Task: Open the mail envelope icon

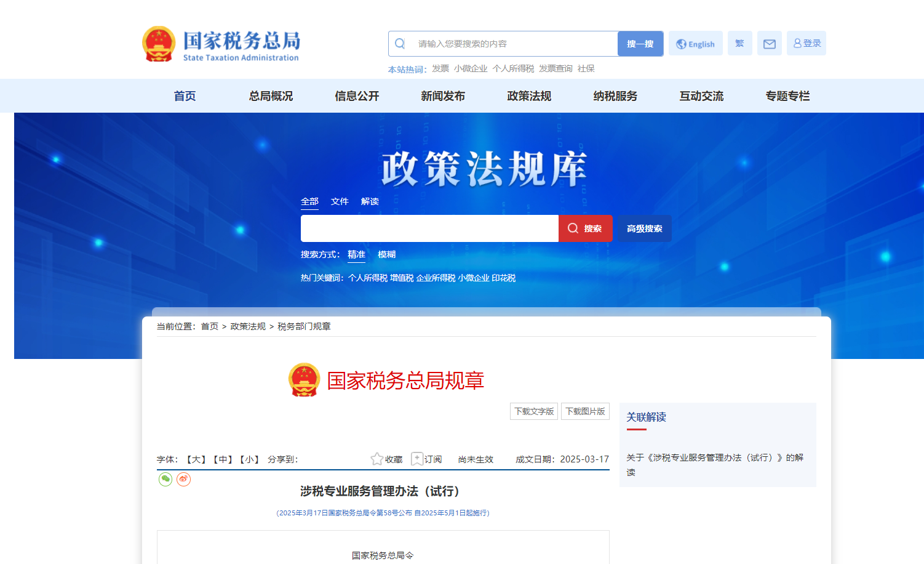Action: tap(770, 44)
